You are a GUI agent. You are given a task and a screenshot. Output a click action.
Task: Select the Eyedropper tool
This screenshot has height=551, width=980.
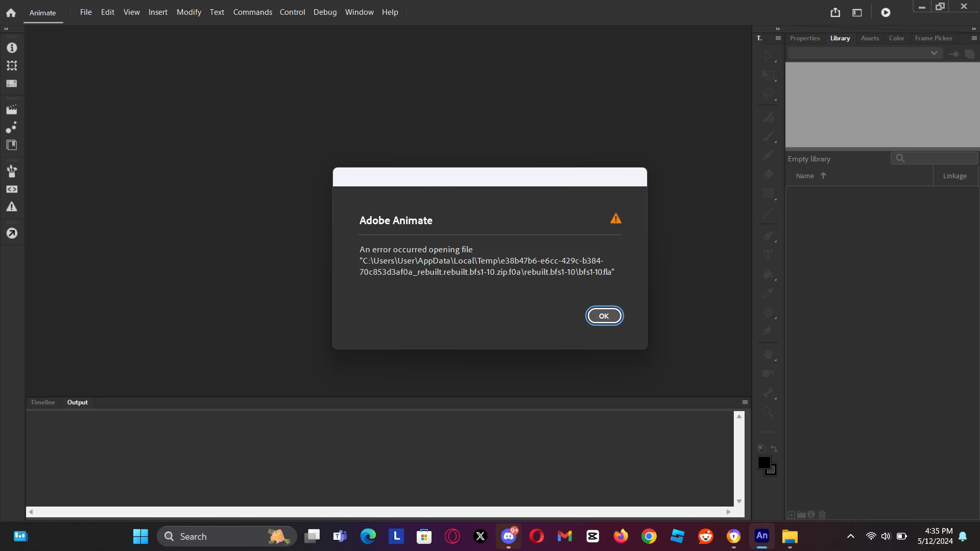768,293
